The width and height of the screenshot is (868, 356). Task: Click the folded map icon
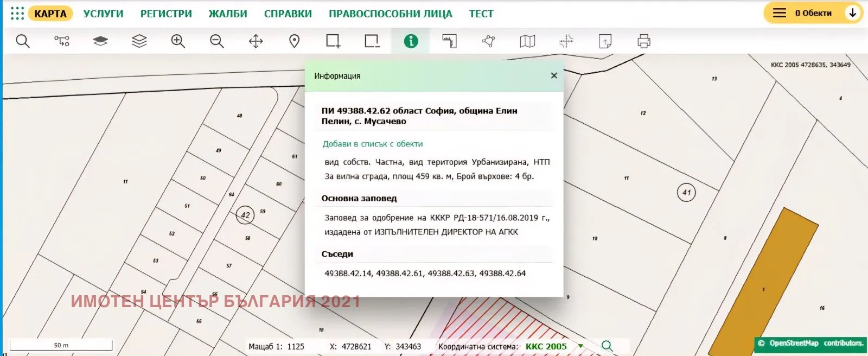pyautogui.click(x=527, y=41)
